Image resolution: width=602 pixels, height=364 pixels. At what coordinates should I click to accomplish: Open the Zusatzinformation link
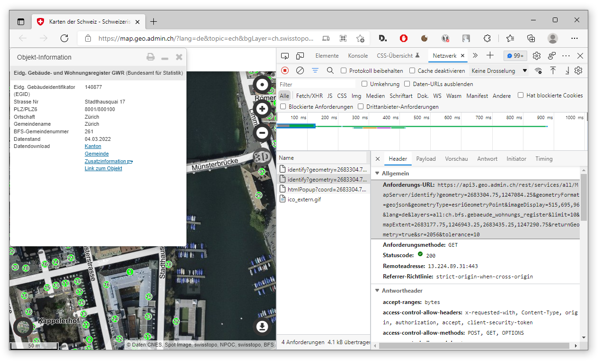tap(106, 161)
